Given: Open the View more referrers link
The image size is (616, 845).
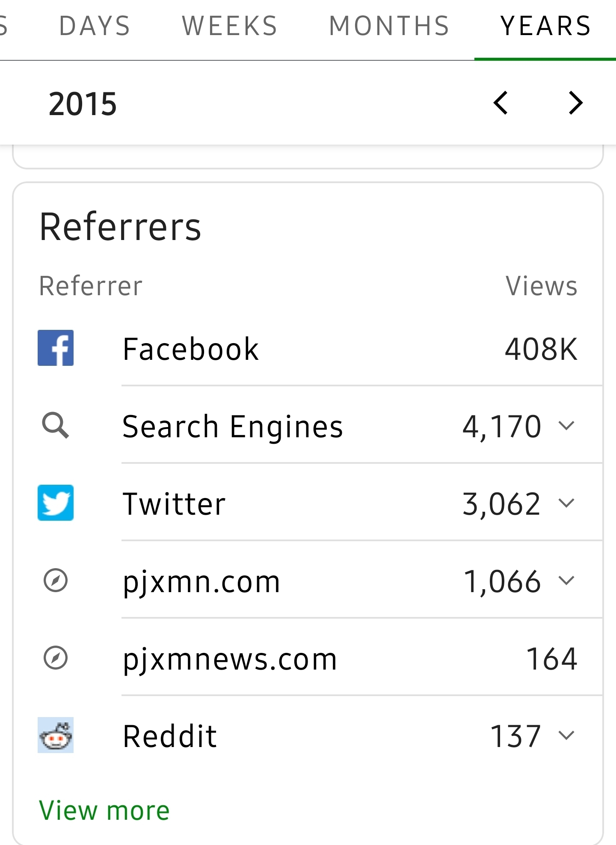Looking at the screenshot, I should 104,810.
